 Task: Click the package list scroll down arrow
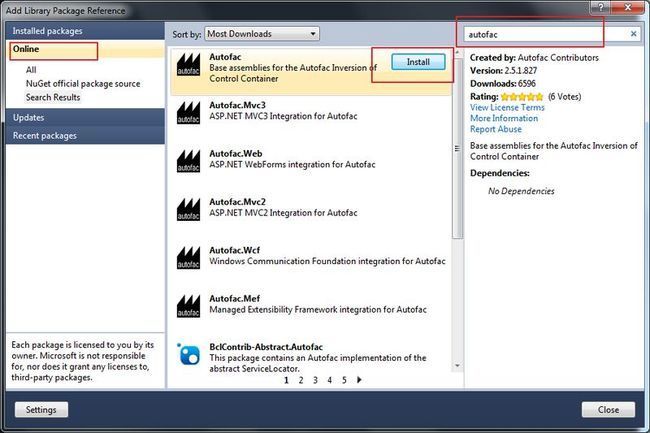[457, 365]
